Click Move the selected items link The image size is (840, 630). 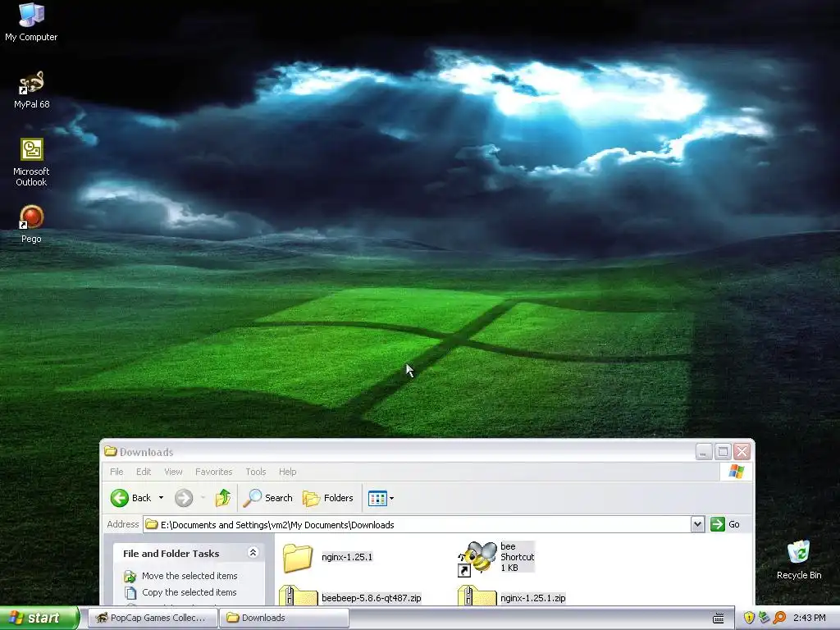(189, 576)
